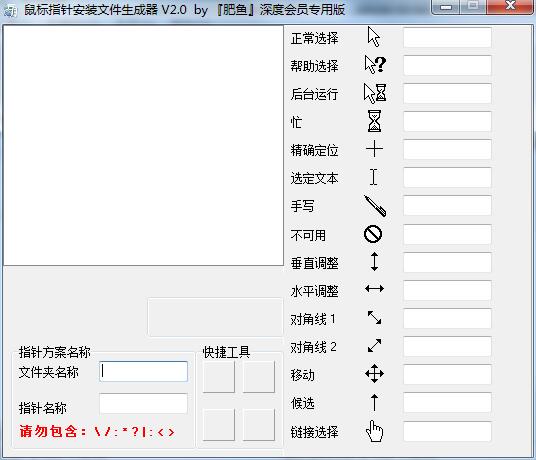Click the red 请勿包含 warning text
Screen dimensions: 536x460
click(97, 431)
